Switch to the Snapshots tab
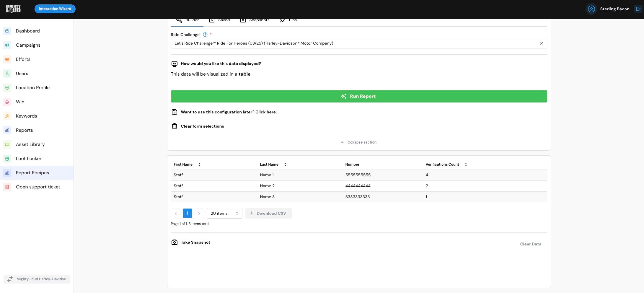The width and height of the screenshot is (644, 293). pos(255,21)
